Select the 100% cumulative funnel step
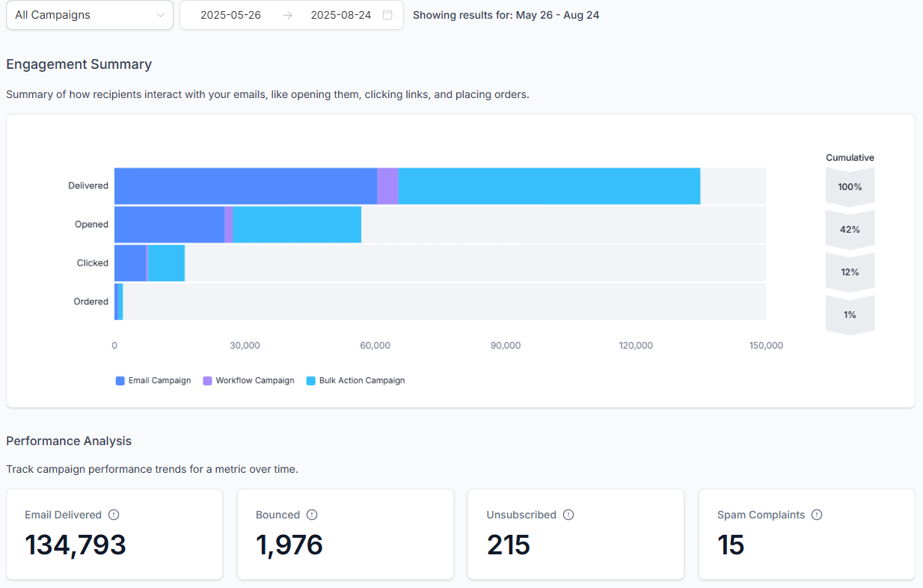 850,187
